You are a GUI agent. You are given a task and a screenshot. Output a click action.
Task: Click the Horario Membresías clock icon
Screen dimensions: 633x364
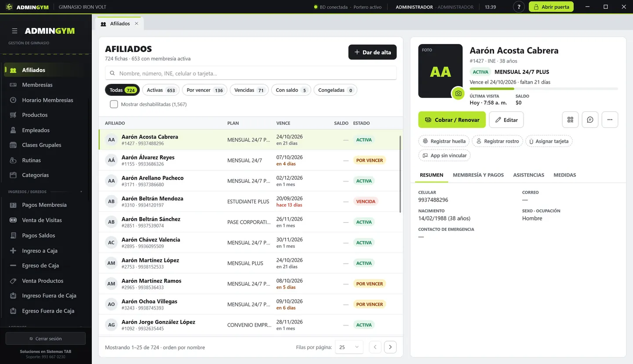click(x=13, y=100)
